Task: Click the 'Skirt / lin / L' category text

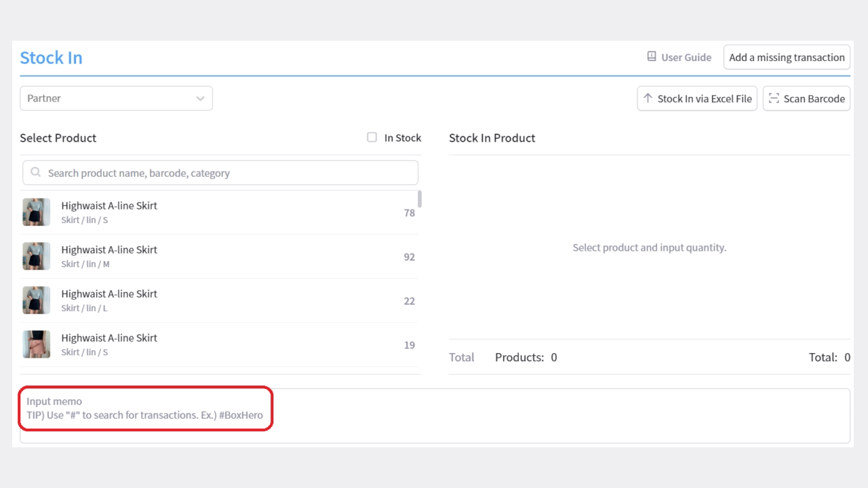Action: coord(84,308)
